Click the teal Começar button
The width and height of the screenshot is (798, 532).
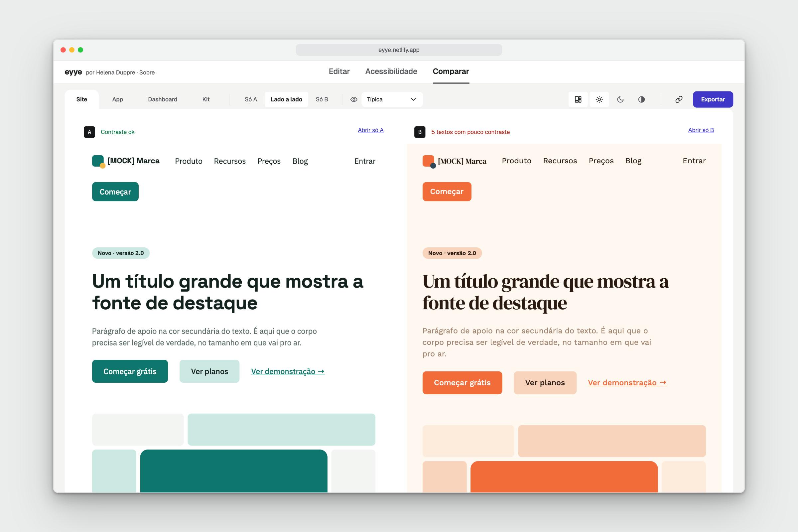[x=115, y=192]
